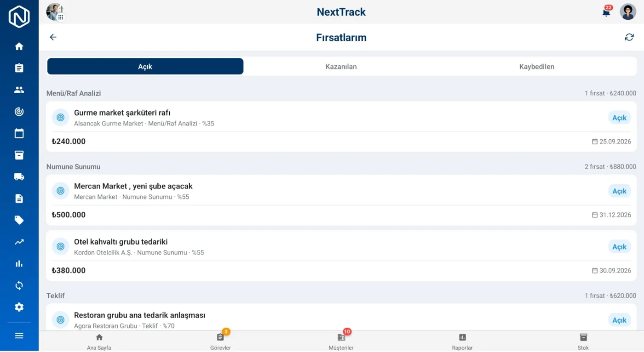Click the target icon on the Restoran grubu card
This screenshot has width=644, height=352.
click(60, 320)
